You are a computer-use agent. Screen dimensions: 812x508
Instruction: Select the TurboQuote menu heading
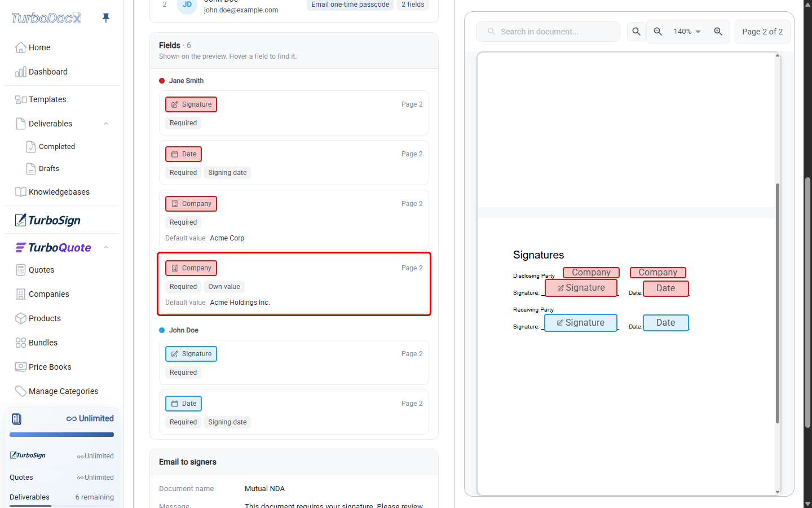click(54, 247)
